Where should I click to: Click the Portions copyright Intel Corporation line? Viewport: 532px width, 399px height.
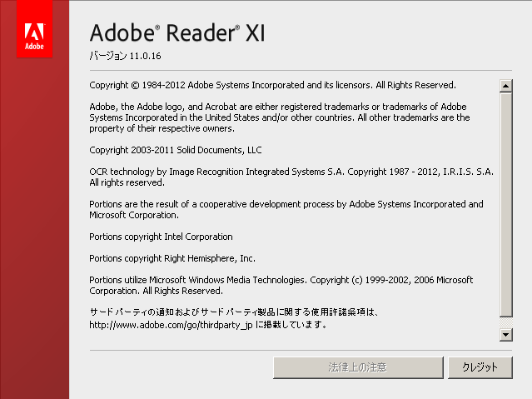click(x=161, y=237)
